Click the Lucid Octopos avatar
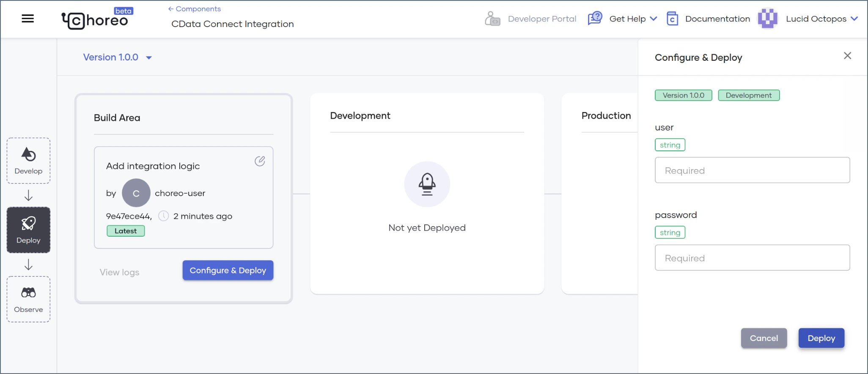The width and height of the screenshot is (868, 374). point(767,19)
